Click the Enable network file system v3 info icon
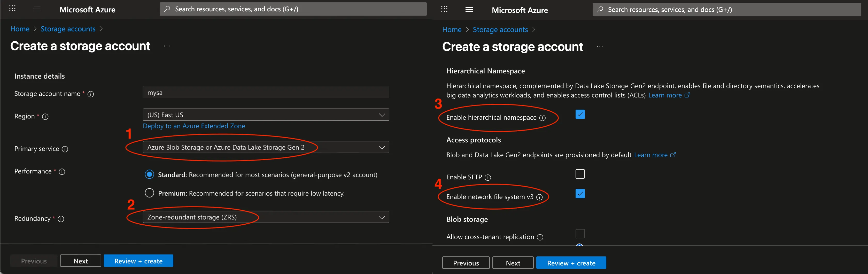The height and width of the screenshot is (274, 868). [539, 197]
